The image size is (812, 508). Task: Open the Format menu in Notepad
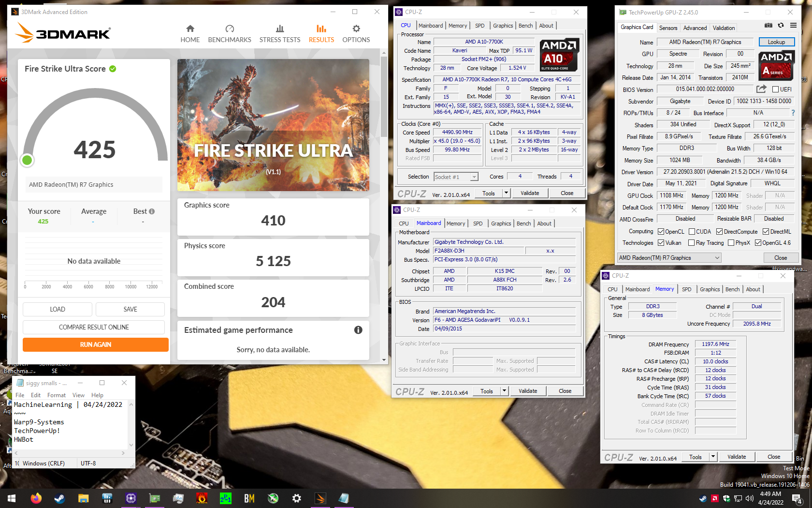pos(57,395)
